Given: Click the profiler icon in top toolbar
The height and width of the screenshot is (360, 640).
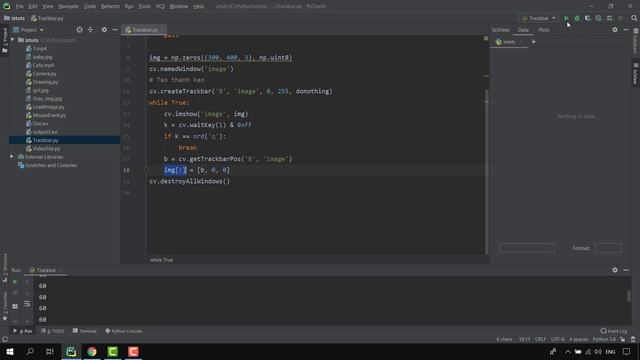Looking at the screenshot, I should (598, 18).
